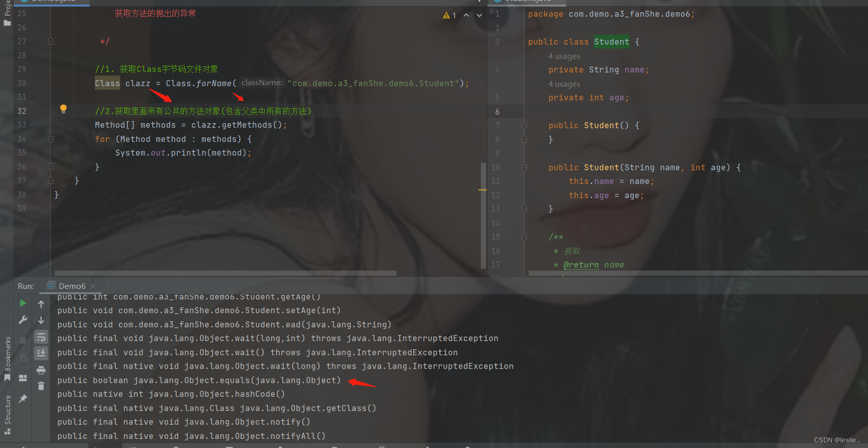Screen dimensions: 868x448
Task: Click yellow warning stripe mark on scrollbar
Action: pos(482,190)
